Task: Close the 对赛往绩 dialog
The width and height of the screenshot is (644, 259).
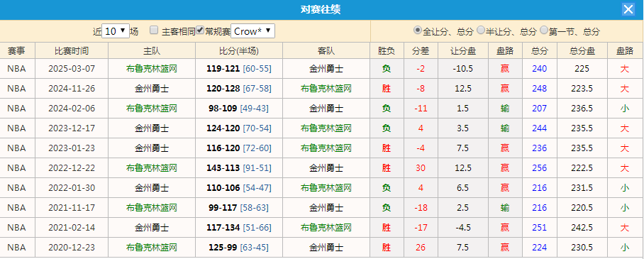Action: [628, 9]
